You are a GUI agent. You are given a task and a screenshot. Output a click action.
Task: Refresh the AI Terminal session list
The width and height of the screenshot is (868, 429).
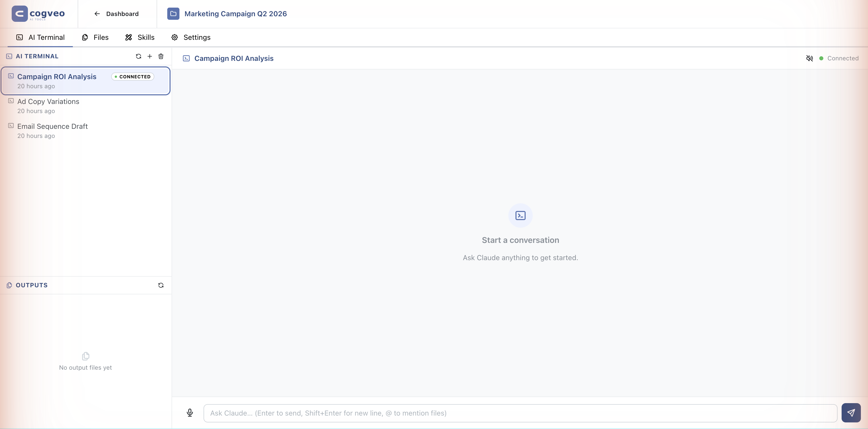click(138, 56)
